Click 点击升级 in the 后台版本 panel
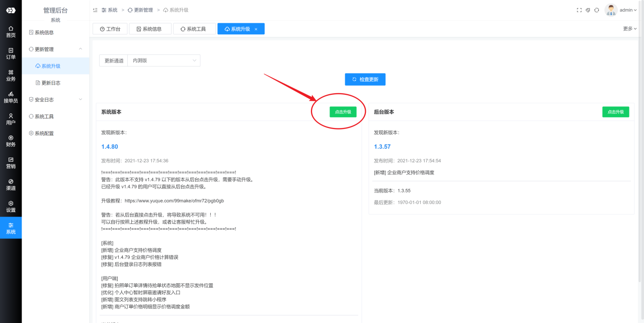This screenshot has height=323, width=644. tap(615, 112)
